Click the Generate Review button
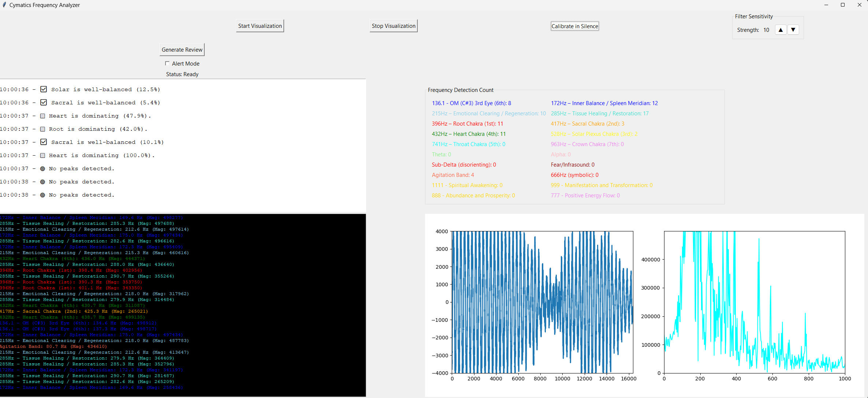The height and width of the screenshot is (398, 868). 182,50
